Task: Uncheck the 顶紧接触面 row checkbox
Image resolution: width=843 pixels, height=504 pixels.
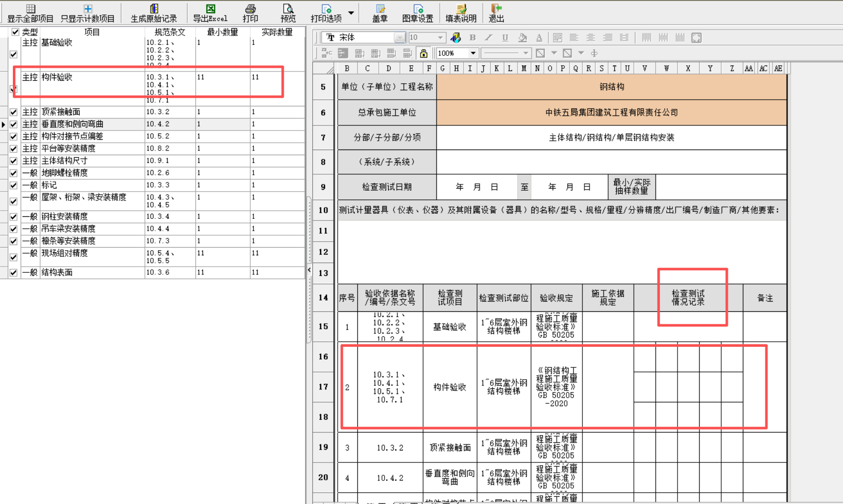Action: point(13,111)
